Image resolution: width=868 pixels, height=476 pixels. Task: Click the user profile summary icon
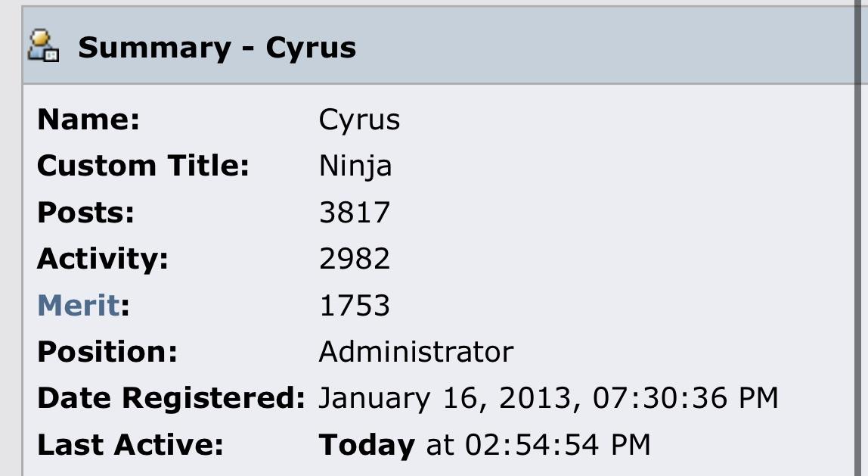pyautogui.click(x=44, y=46)
